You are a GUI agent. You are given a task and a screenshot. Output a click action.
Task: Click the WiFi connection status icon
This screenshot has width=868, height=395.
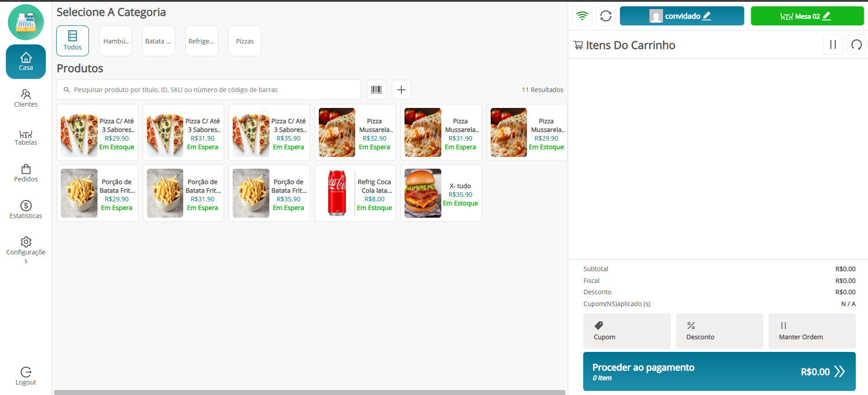(582, 16)
